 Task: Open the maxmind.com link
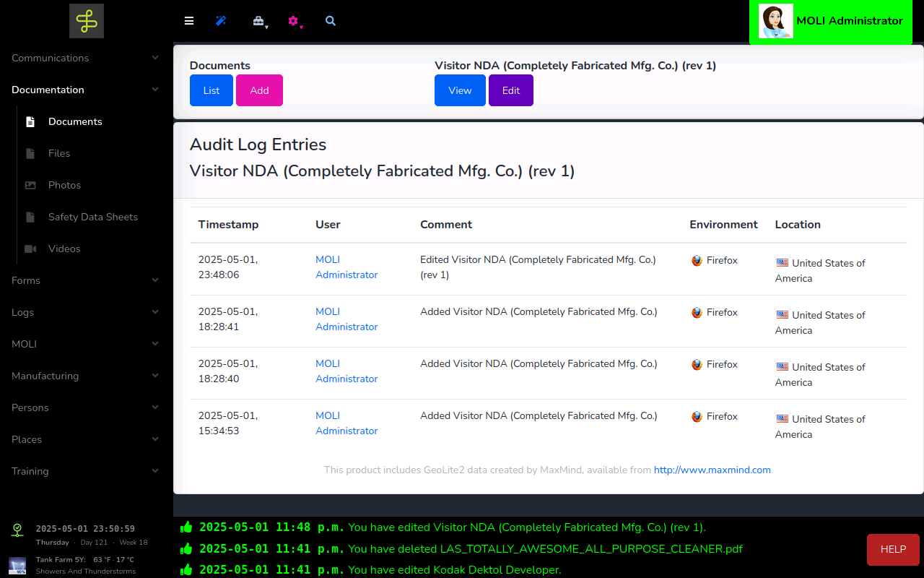click(x=712, y=470)
